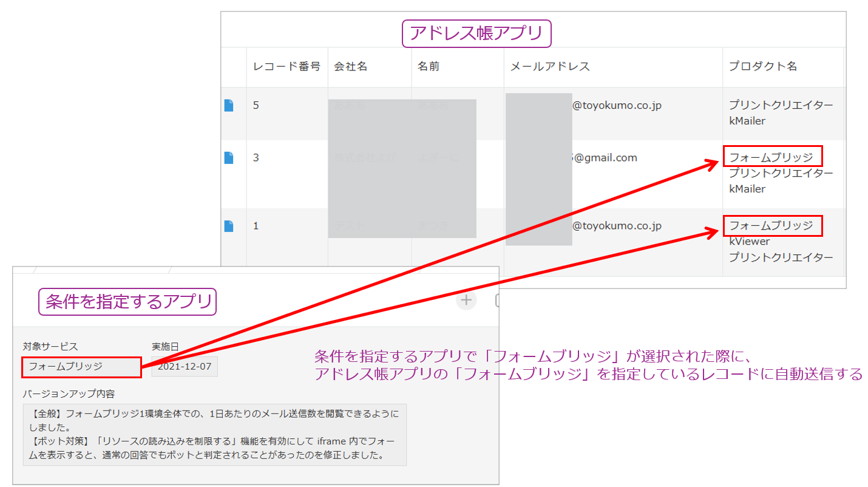Click the toyokumo.co.jp email in record 5
This screenshot has width=868, height=487.
pos(617,106)
